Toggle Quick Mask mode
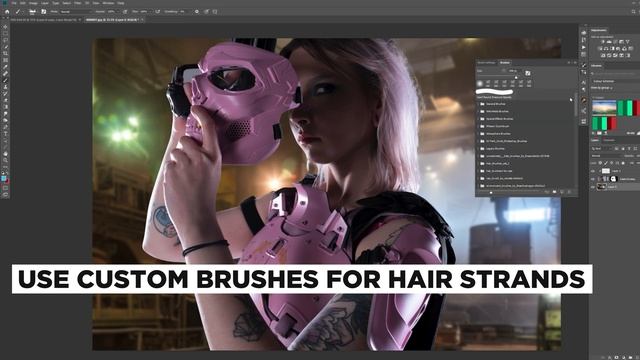Screen dimensions: 640x360 (6, 189)
